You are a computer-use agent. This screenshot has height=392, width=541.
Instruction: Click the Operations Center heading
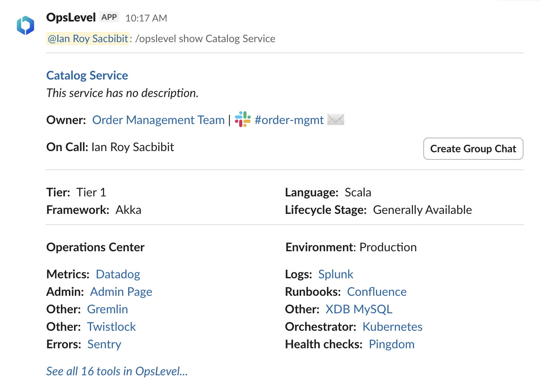pyautogui.click(x=95, y=247)
